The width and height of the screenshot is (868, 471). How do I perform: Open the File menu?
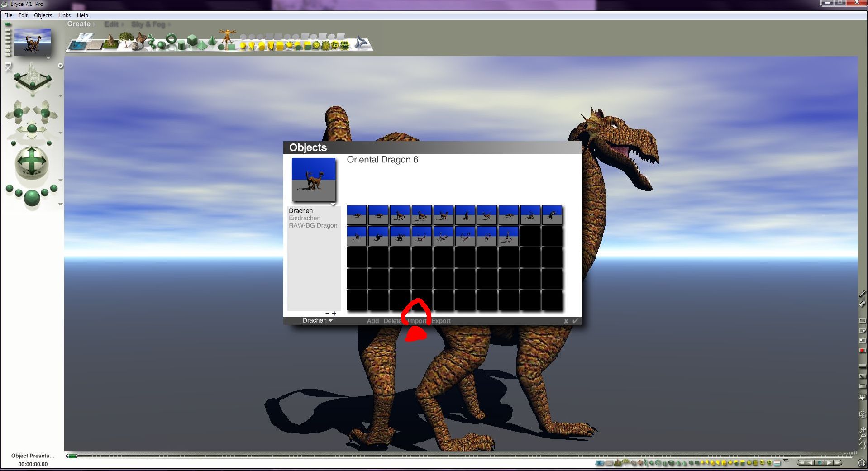[8, 15]
